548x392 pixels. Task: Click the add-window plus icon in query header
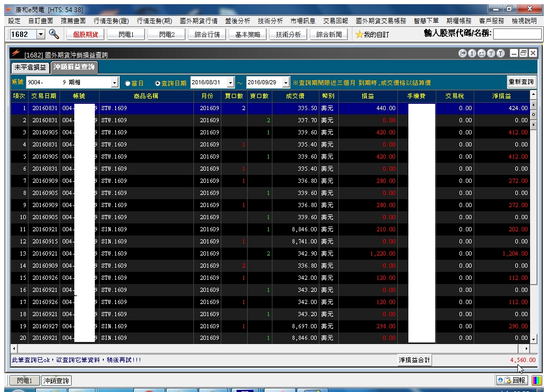click(482, 53)
